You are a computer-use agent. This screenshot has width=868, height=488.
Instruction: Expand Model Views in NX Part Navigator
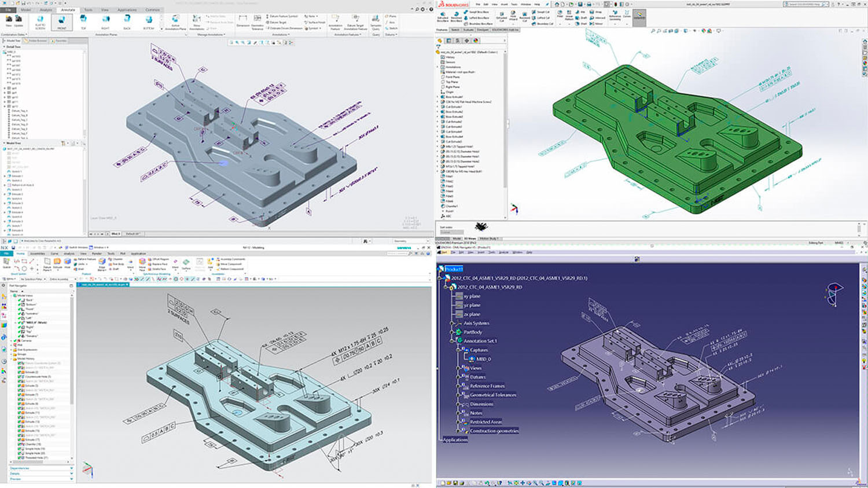point(11,295)
